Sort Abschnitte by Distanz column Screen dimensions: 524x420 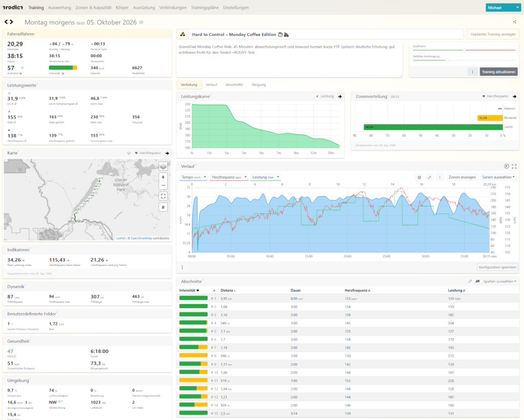(x=228, y=291)
